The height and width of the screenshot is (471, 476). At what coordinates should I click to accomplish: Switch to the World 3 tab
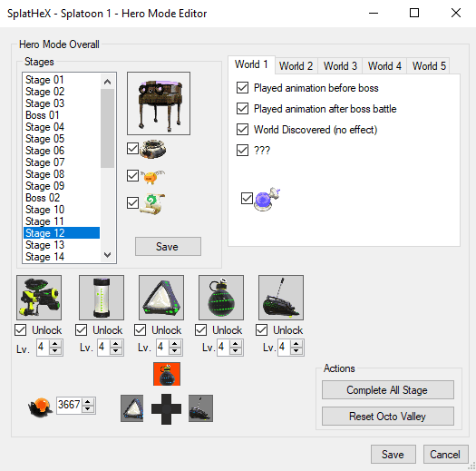coord(340,66)
